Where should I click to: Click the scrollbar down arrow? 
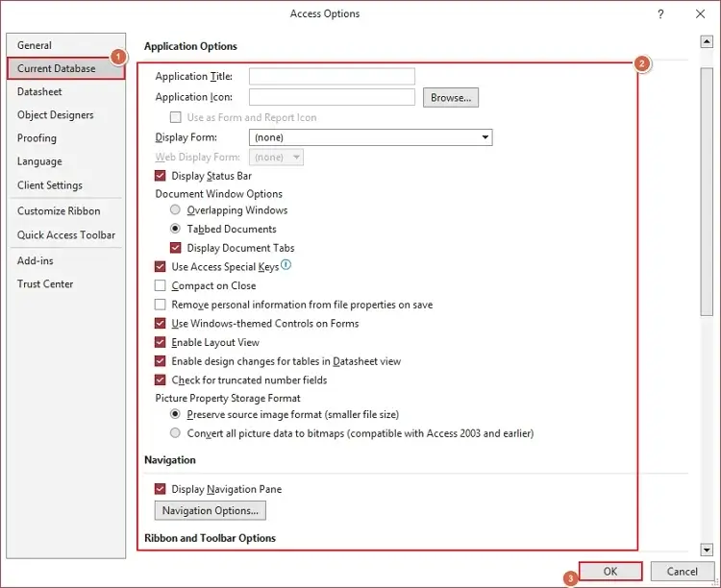pos(707,550)
